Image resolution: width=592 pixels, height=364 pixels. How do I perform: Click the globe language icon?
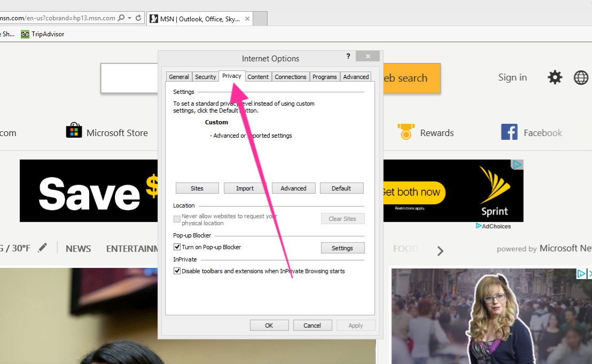click(x=581, y=77)
